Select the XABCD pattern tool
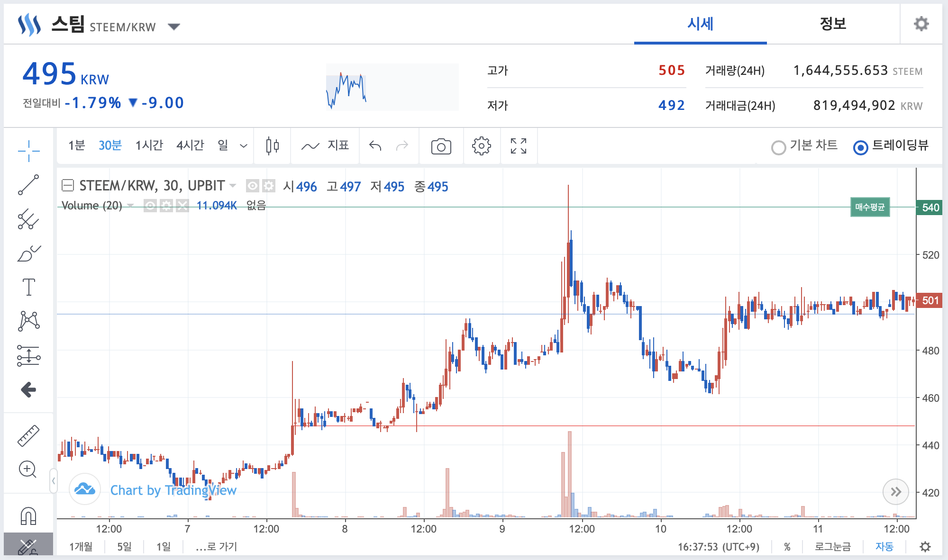Viewport: 948px width, 560px height. [28, 321]
